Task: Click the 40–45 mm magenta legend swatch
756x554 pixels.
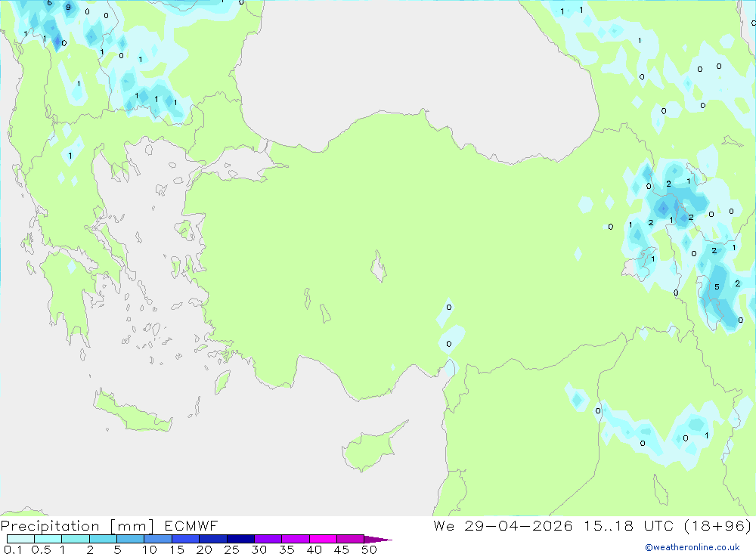Action: 323,539
